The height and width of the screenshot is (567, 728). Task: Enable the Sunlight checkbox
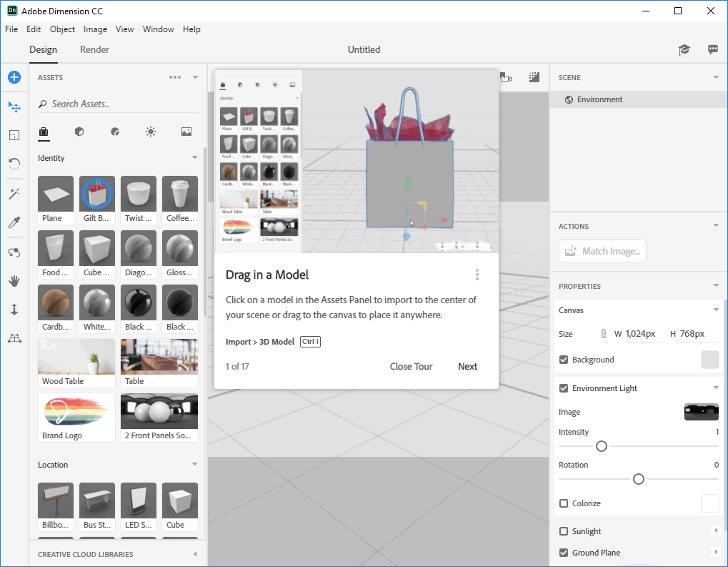point(564,531)
